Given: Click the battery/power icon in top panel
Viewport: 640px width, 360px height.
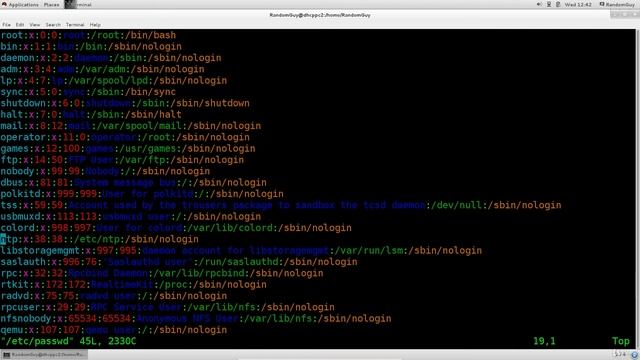Looking at the screenshot, I should coord(558,4).
